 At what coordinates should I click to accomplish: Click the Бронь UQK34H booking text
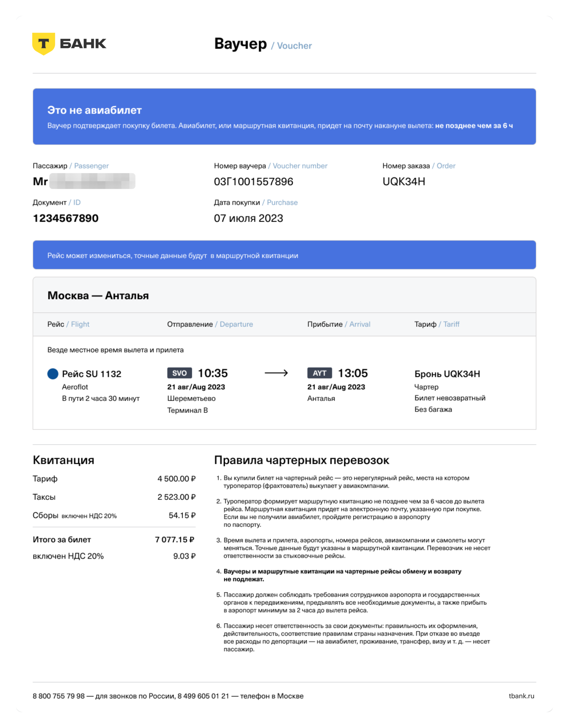pyautogui.click(x=447, y=374)
